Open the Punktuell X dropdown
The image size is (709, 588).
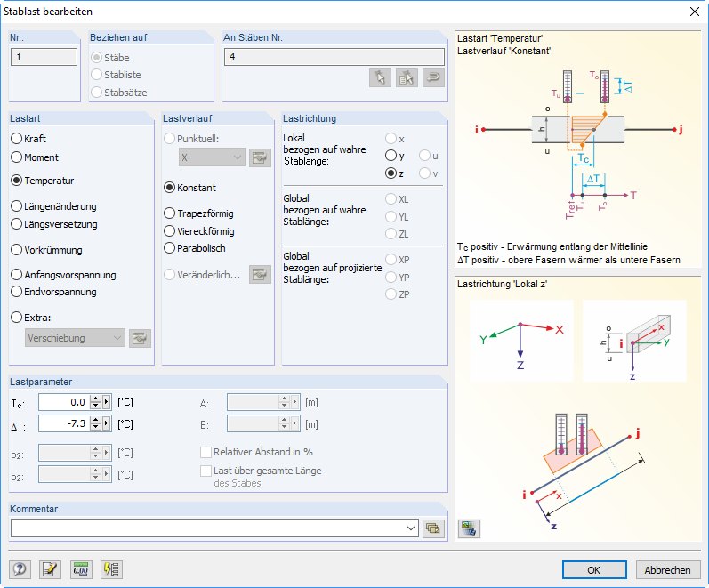tap(212, 157)
